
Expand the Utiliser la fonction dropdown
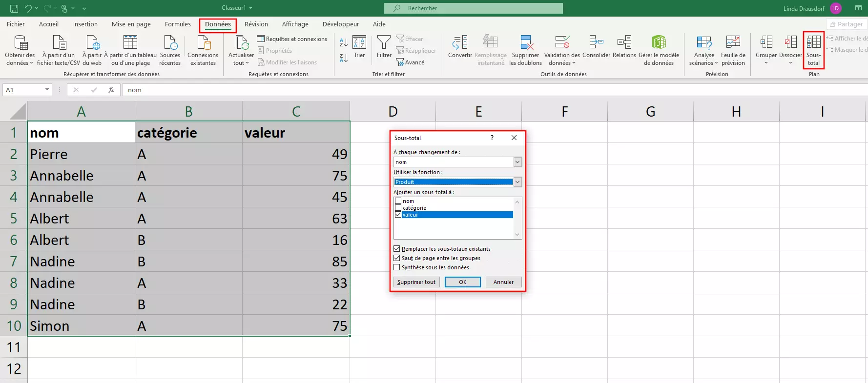pyautogui.click(x=517, y=182)
